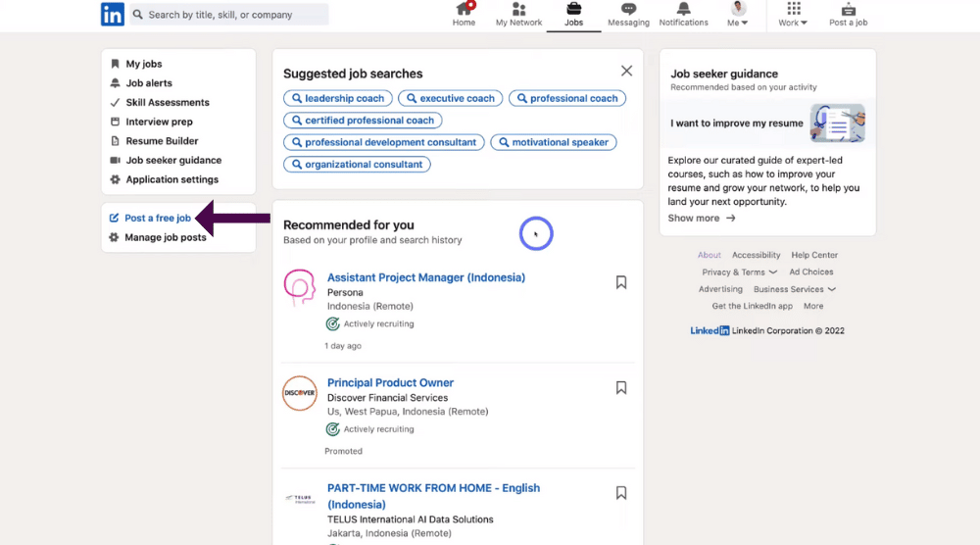Open Notifications bell

pyautogui.click(x=684, y=15)
